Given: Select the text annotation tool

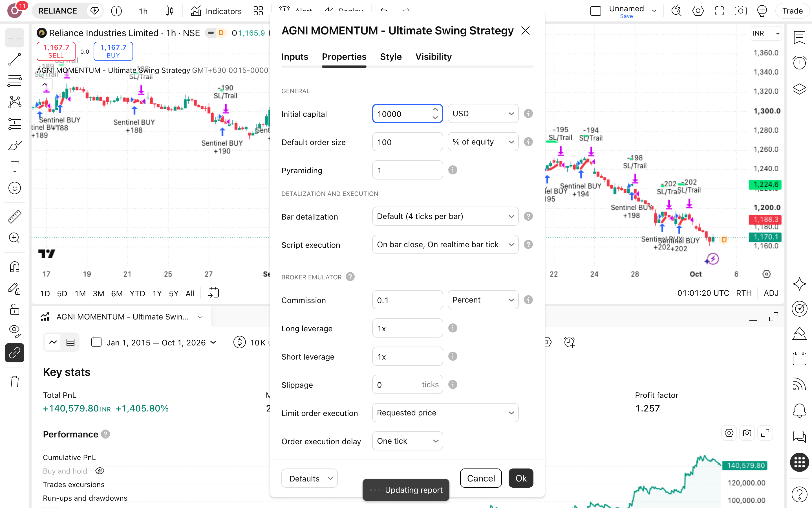Looking at the screenshot, I should coord(14,167).
